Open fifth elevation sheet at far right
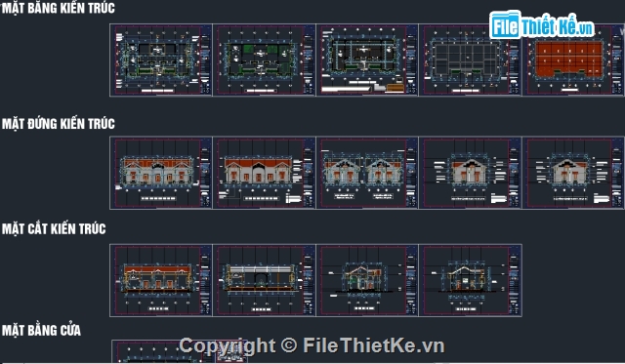625x364 pixels. click(573, 173)
